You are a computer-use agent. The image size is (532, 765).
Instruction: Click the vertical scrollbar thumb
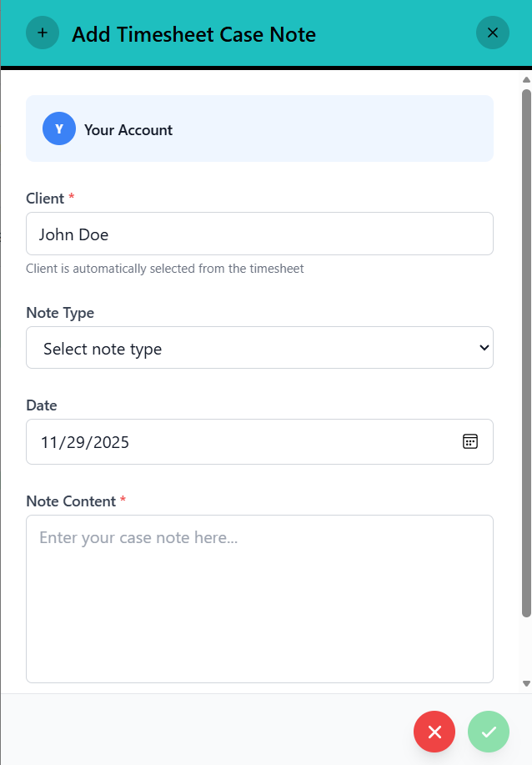click(x=526, y=350)
